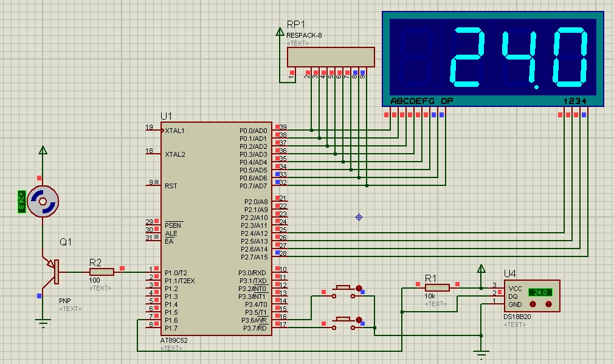The image size is (614, 364).
Task: Click the XTAL1 pin label
Action: (x=174, y=131)
